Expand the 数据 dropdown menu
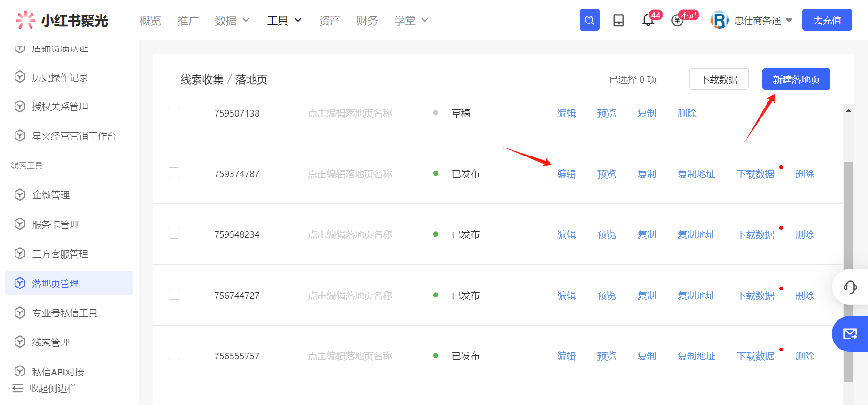The image size is (868, 405). [x=232, y=20]
